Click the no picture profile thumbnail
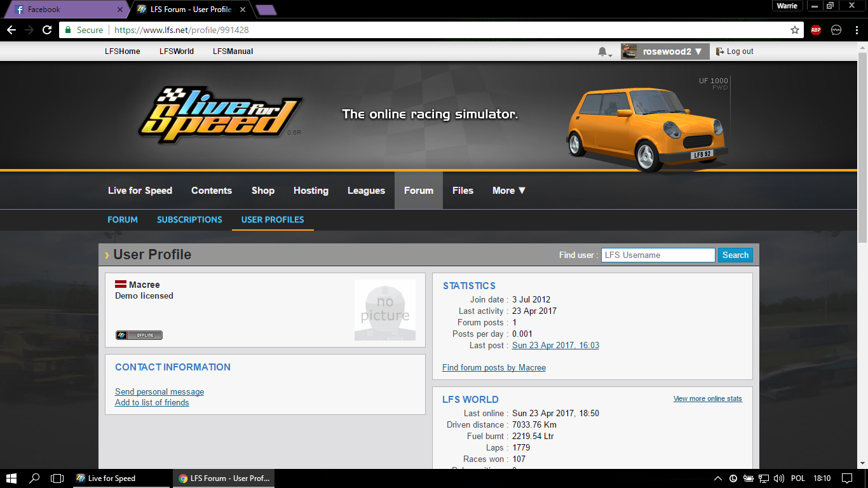 pos(385,310)
